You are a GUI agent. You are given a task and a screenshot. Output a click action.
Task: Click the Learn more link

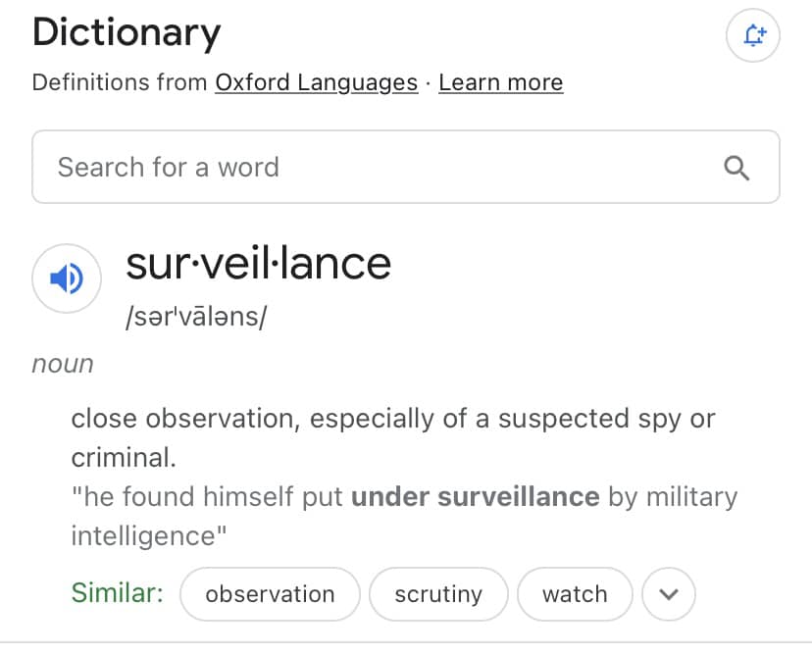pos(500,82)
